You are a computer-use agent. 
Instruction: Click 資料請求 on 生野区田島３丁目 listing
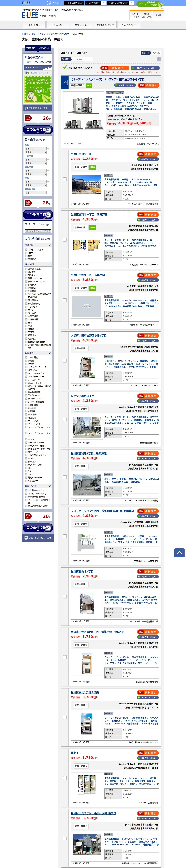tap(148, 813)
